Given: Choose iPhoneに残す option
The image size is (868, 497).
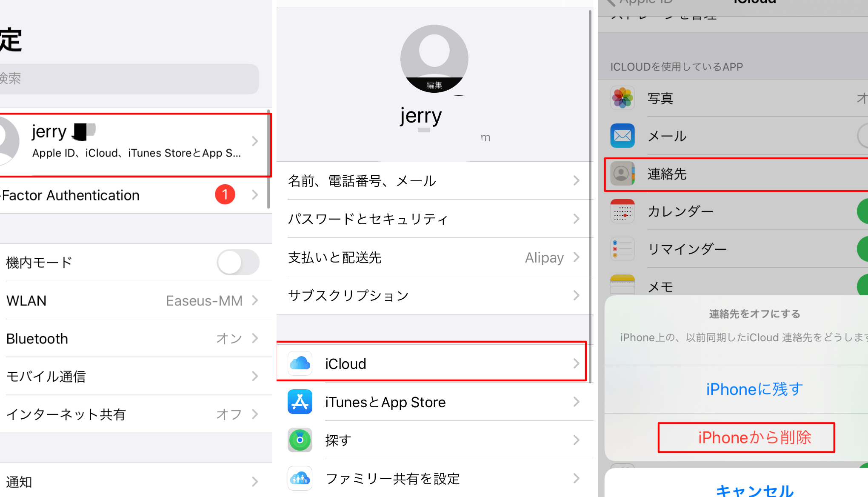Looking at the screenshot, I should tap(754, 389).
